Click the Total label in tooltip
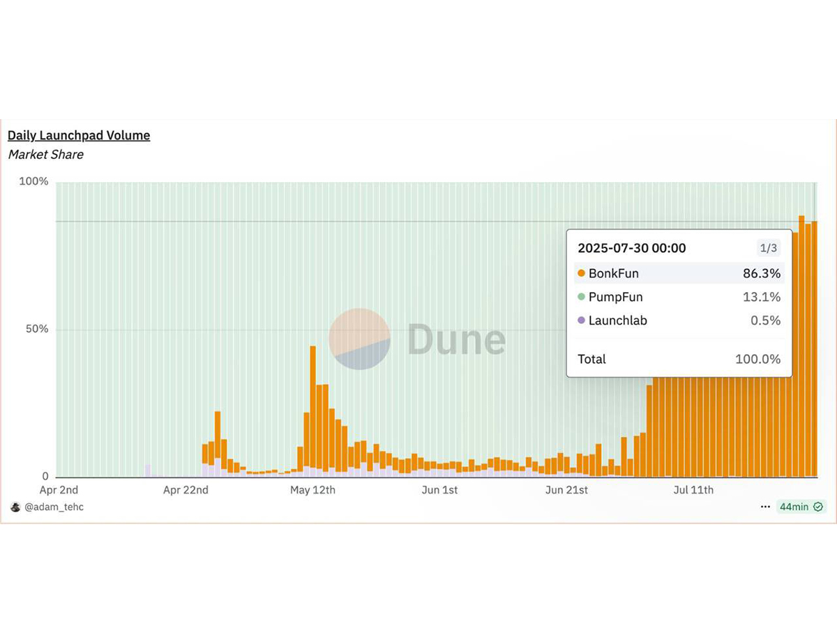Viewport: 837px width, 644px height. click(591, 359)
